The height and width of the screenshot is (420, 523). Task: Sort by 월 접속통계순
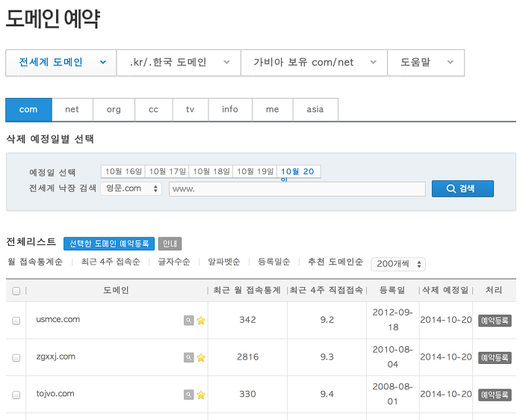click(35, 262)
